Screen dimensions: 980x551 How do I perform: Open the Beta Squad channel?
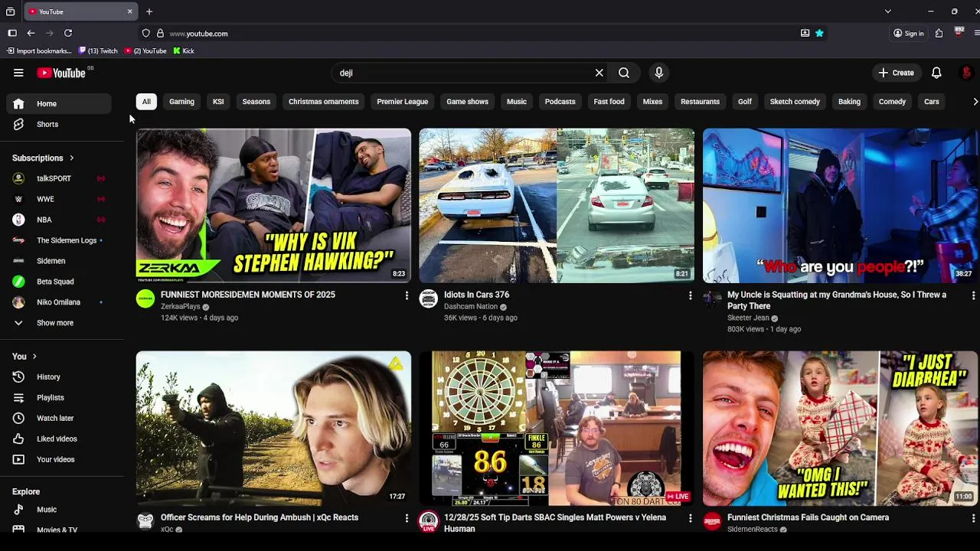click(60, 282)
